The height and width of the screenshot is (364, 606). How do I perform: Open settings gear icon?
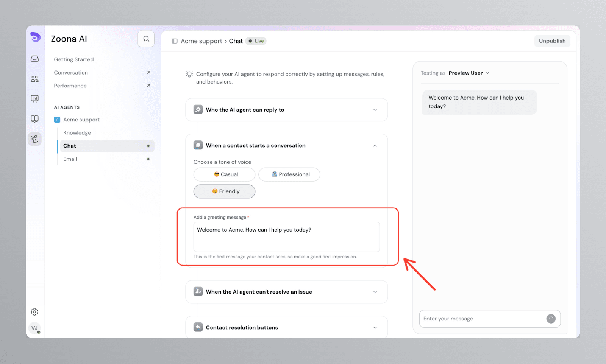tap(34, 312)
